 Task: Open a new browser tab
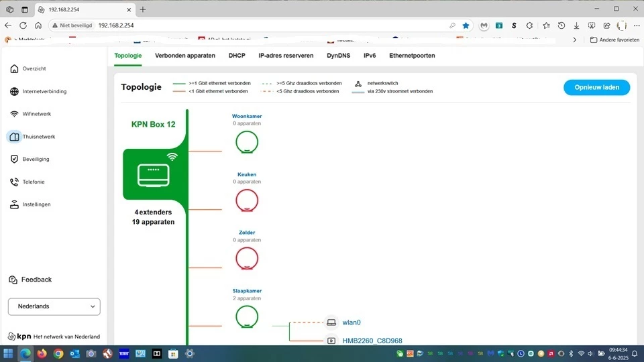pyautogui.click(x=143, y=9)
